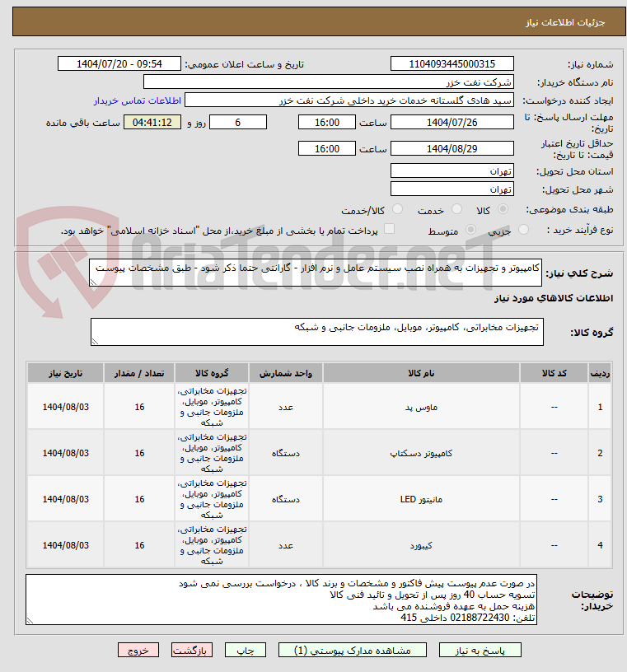Click row number 3 in the table
The width and height of the screenshot is (627, 672).
tap(600, 499)
